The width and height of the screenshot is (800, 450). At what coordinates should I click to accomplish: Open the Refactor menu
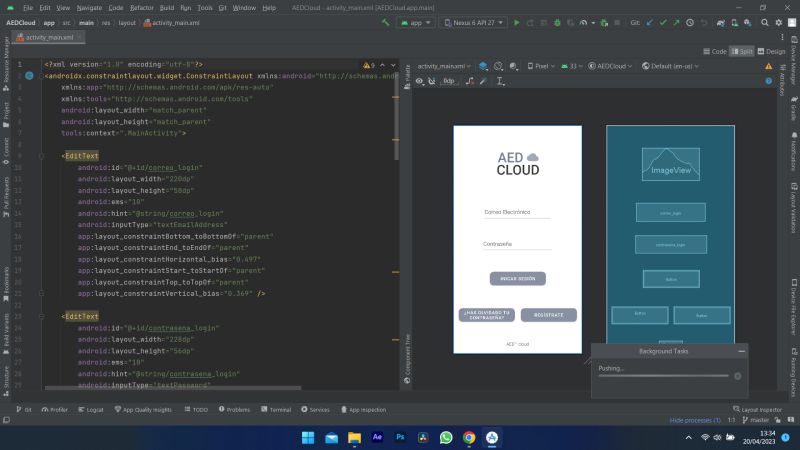pos(141,8)
